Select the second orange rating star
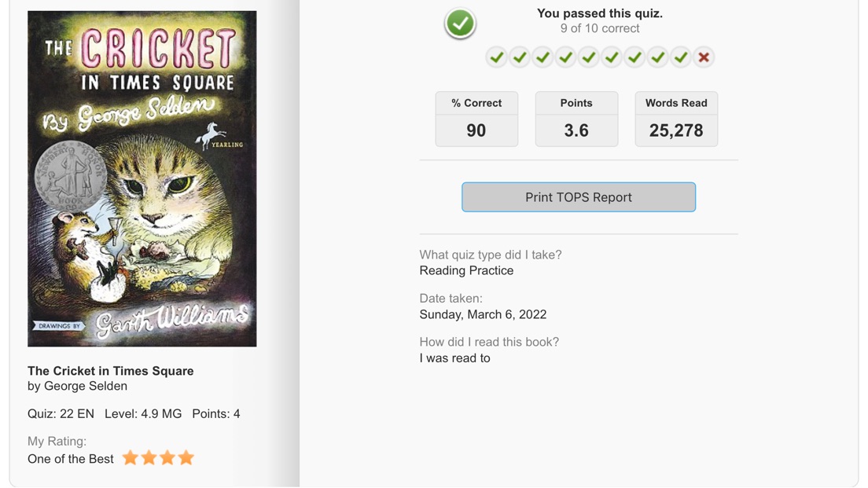 (149, 457)
